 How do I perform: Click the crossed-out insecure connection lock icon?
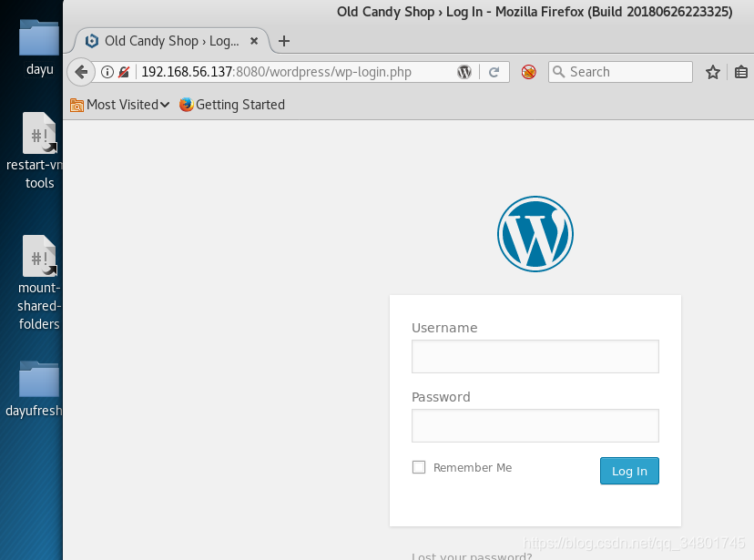pos(124,72)
